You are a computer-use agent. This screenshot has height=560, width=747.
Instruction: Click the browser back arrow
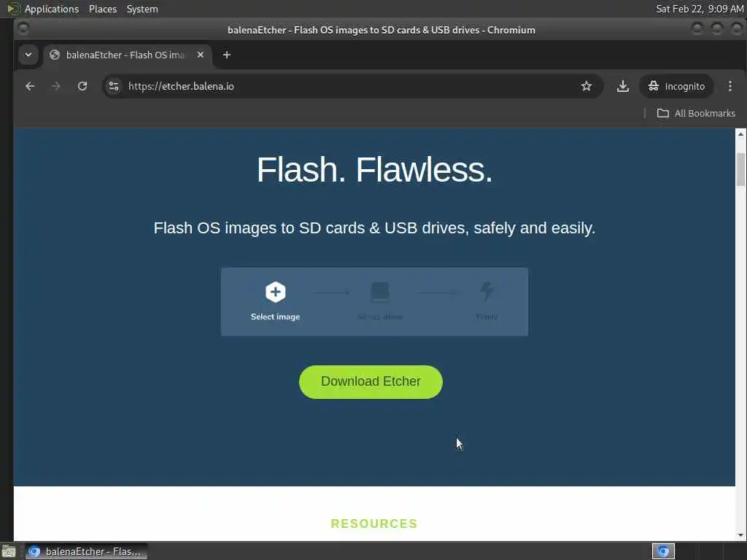tap(29, 86)
